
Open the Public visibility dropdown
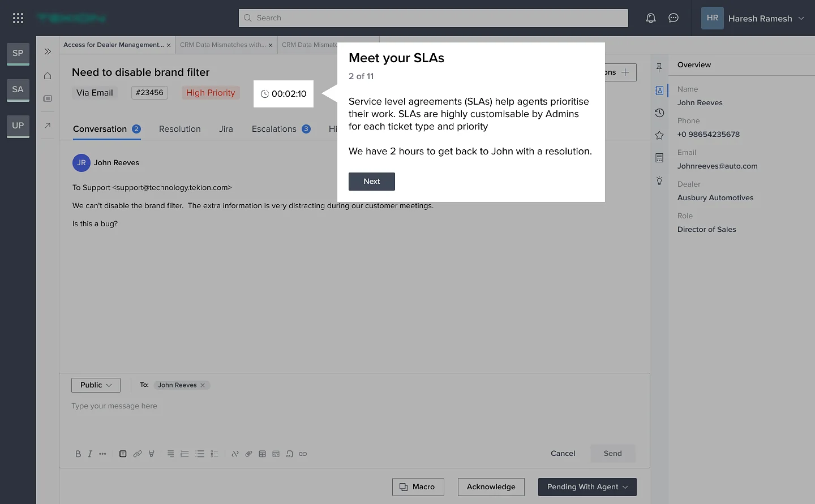click(x=96, y=385)
